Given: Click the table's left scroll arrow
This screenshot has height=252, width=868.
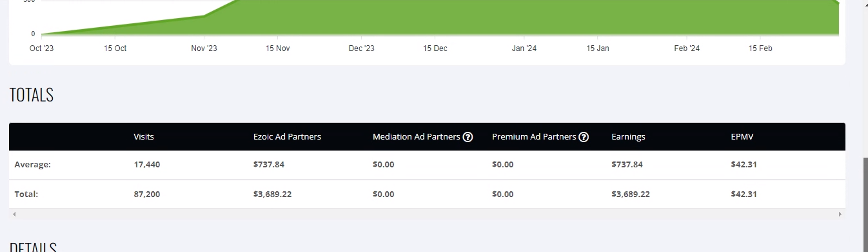Looking at the screenshot, I should click(14, 214).
